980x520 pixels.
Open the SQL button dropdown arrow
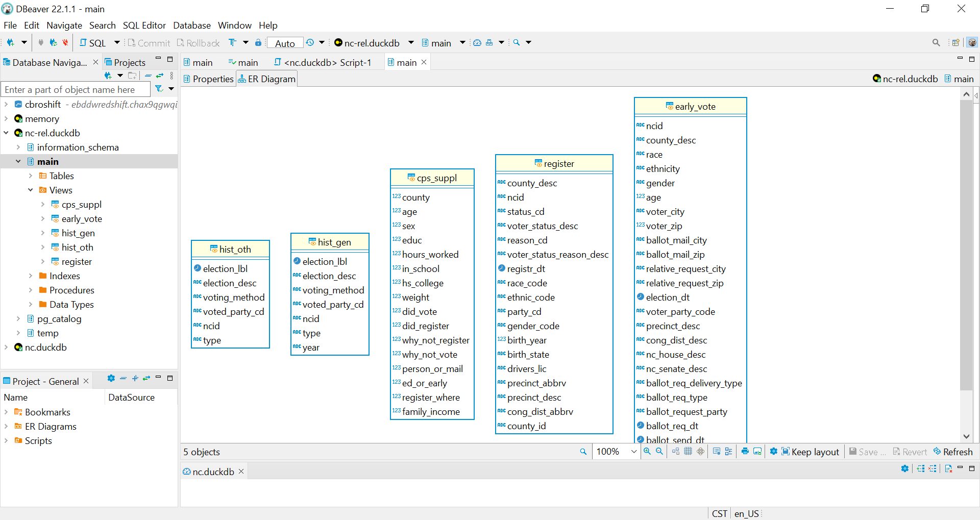(117, 43)
